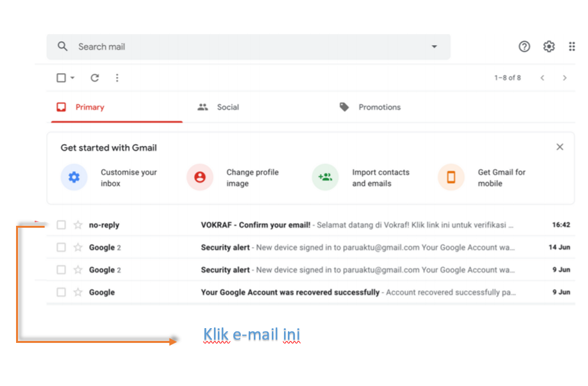Switch to the Primary tab
This screenshot has width=588, height=386.
click(x=116, y=107)
